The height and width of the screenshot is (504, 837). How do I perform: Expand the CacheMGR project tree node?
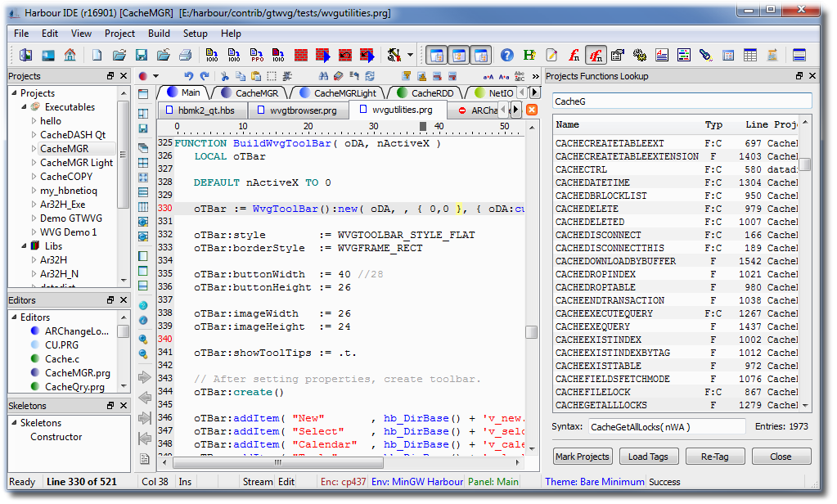coord(34,149)
